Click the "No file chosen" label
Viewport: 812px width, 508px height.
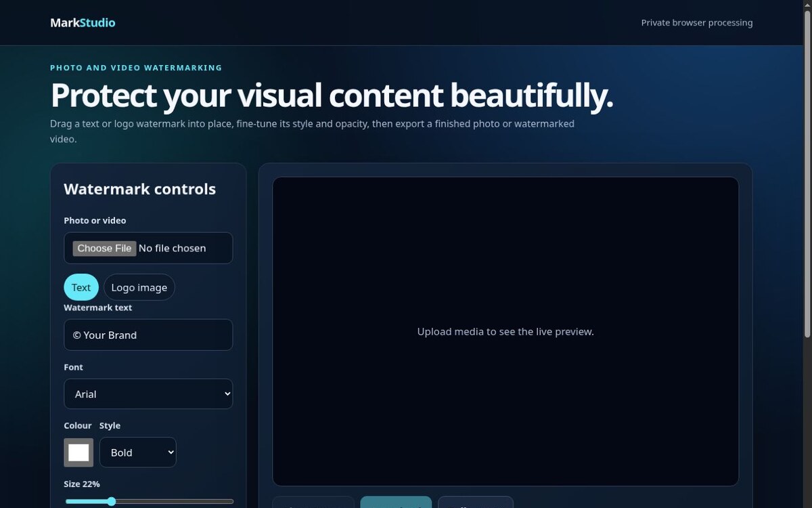173,248
